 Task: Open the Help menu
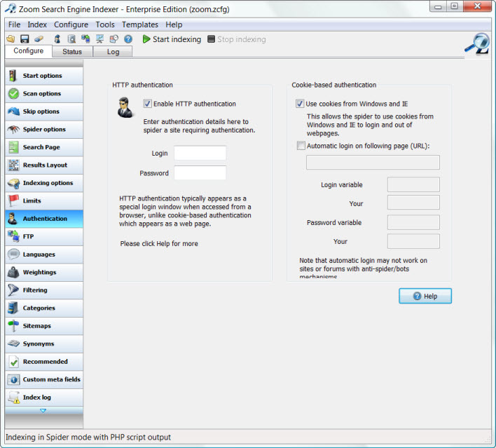point(174,25)
